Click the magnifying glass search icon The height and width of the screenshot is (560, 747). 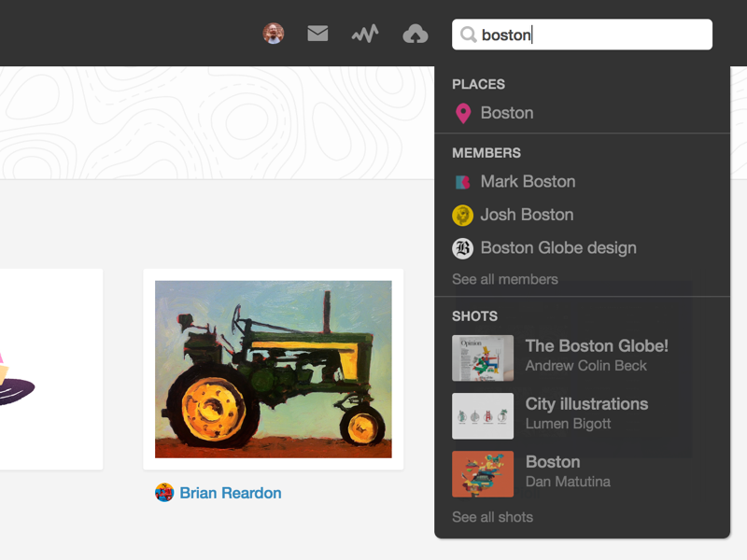click(x=469, y=35)
